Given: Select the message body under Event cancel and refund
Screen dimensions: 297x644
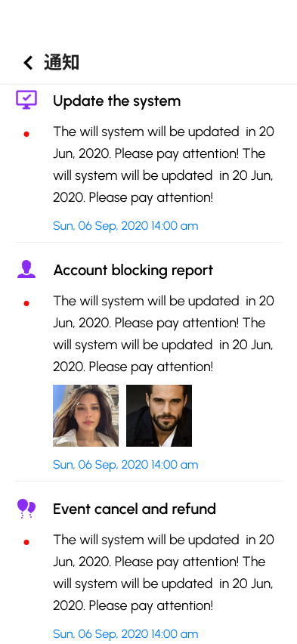Looking at the screenshot, I should pos(163,572).
